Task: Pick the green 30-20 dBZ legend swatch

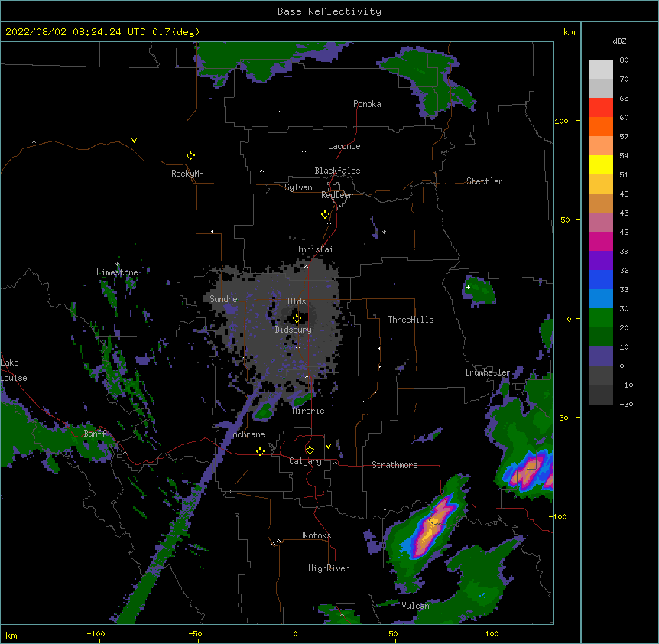Action: pyautogui.click(x=601, y=318)
